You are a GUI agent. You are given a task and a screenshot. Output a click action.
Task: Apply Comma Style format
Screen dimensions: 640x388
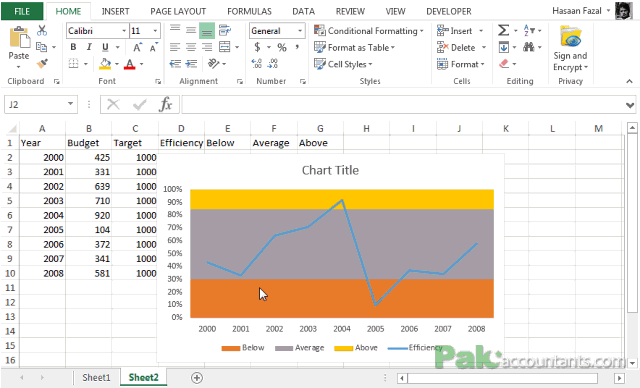click(298, 47)
